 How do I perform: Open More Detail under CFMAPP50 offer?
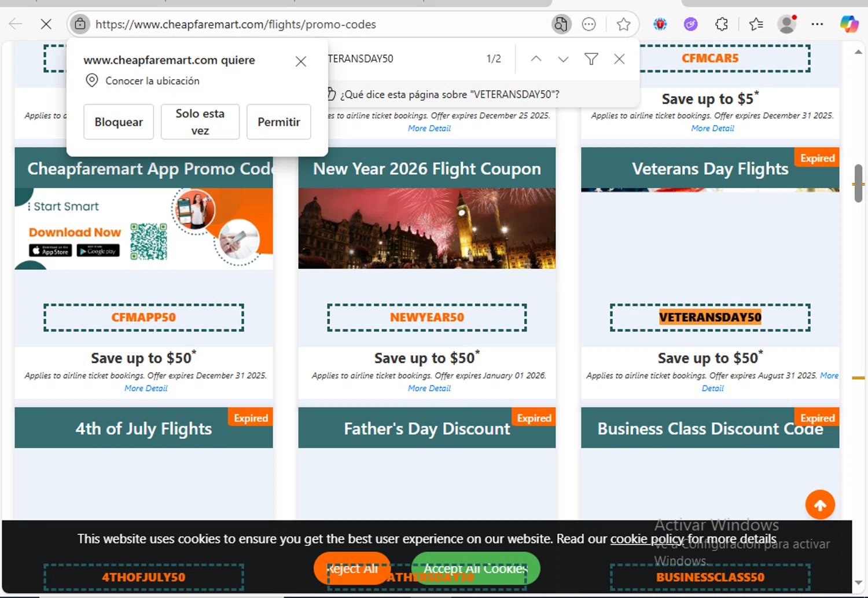click(x=146, y=388)
